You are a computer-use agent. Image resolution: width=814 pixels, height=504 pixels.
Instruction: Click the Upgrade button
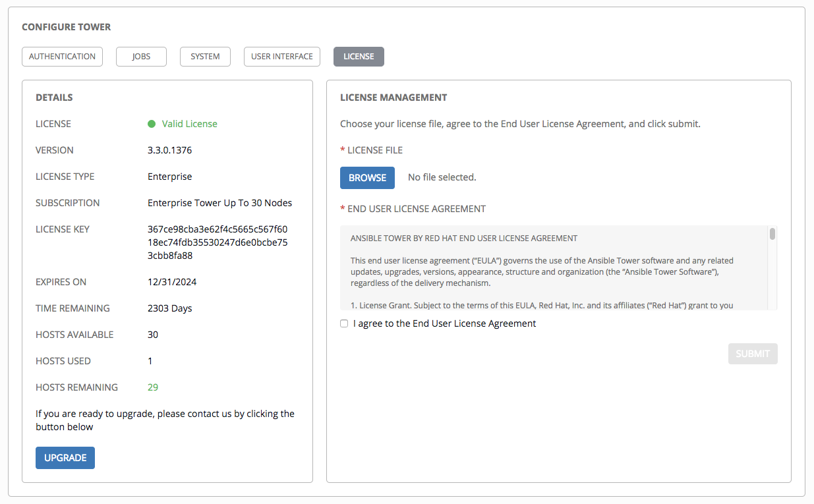65,458
